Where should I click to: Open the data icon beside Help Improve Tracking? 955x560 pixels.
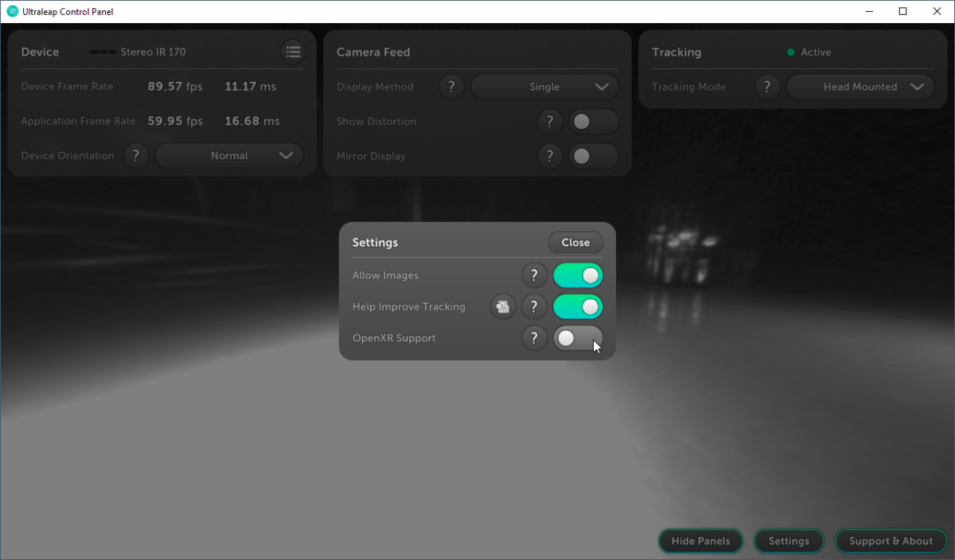[503, 307]
